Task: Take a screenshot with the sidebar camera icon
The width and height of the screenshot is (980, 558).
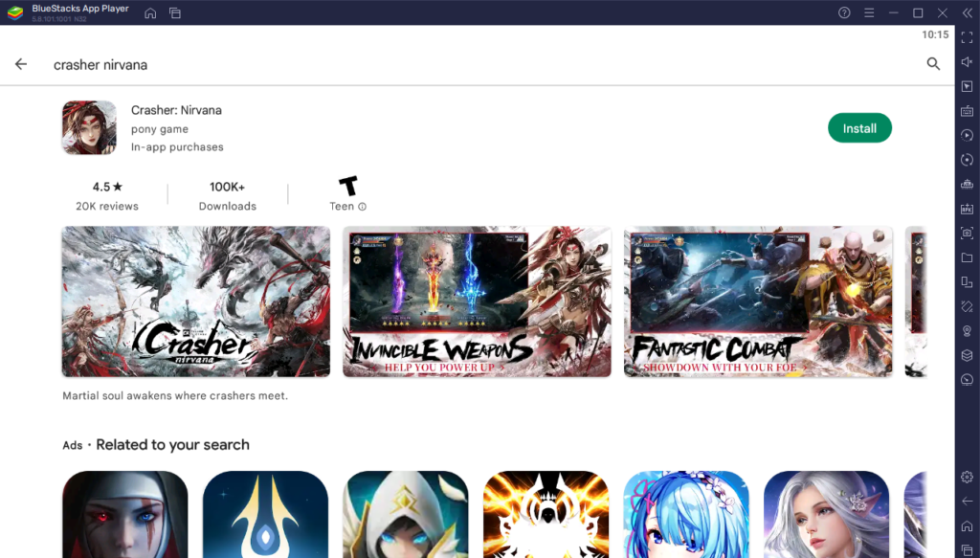Action: 969,232
